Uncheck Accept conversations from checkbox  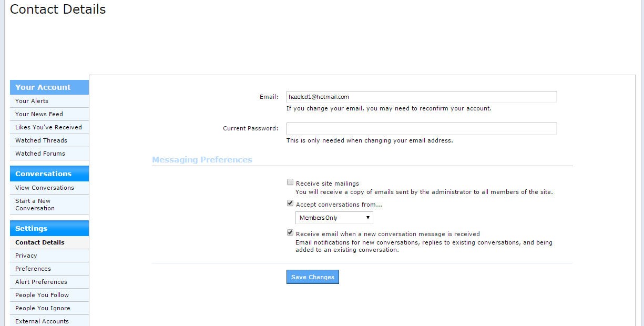[290, 203]
